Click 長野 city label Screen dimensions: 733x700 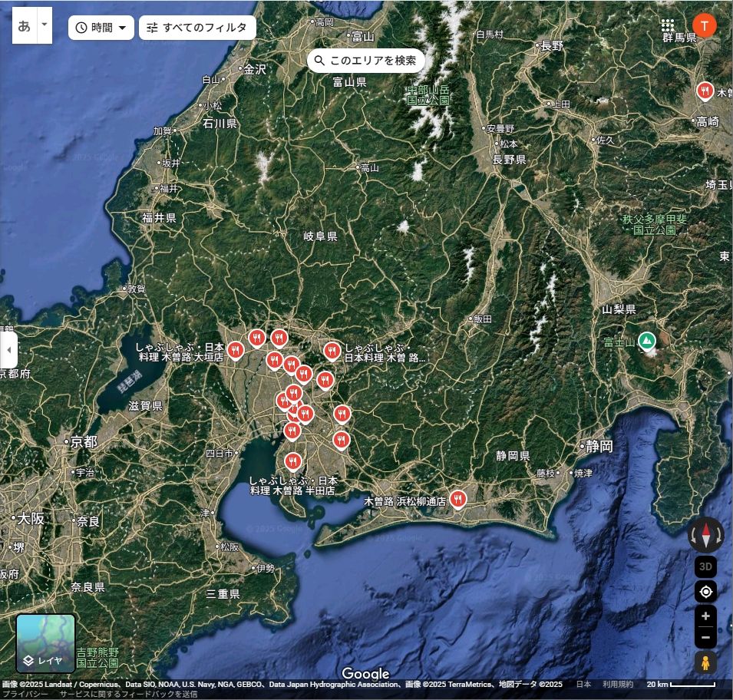click(552, 46)
